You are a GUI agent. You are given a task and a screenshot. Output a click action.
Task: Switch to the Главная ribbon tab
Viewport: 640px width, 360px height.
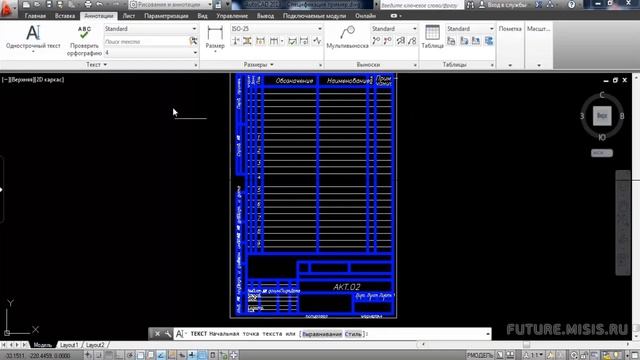(x=35, y=16)
